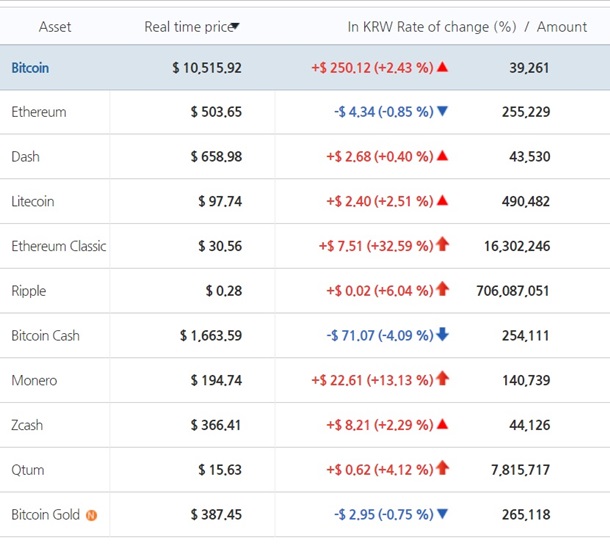The image size is (610, 548).
Task: Click the change value +$ 0.62 (+4.12 %)
Action: (x=380, y=470)
